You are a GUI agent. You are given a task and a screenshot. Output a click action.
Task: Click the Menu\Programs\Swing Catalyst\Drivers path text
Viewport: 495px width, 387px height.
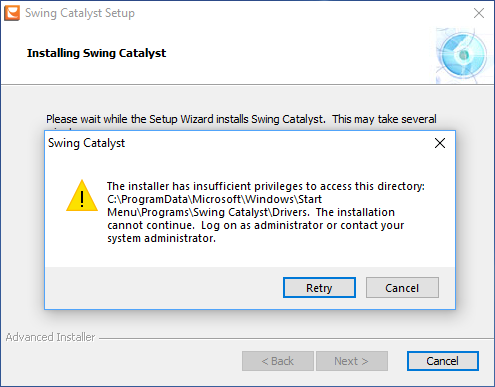208,212
